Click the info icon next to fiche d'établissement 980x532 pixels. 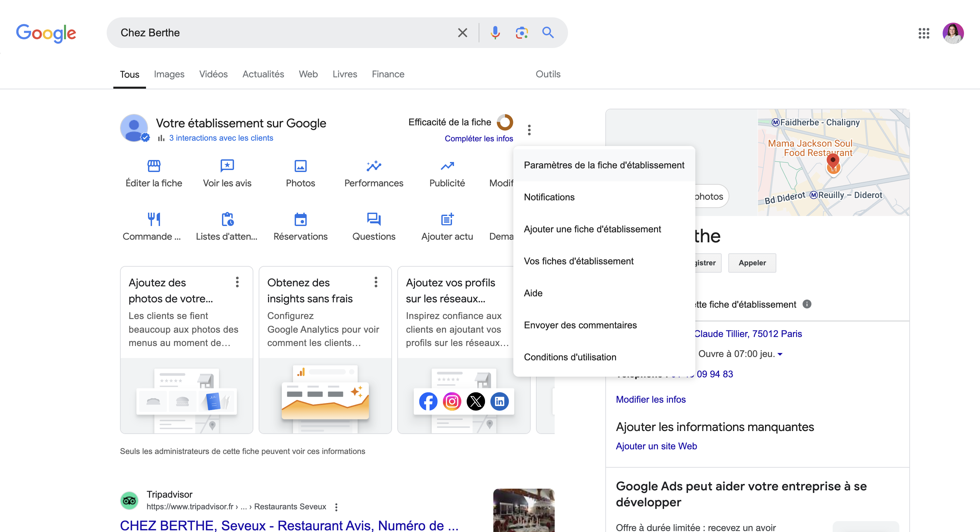pyautogui.click(x=807, y=304)
